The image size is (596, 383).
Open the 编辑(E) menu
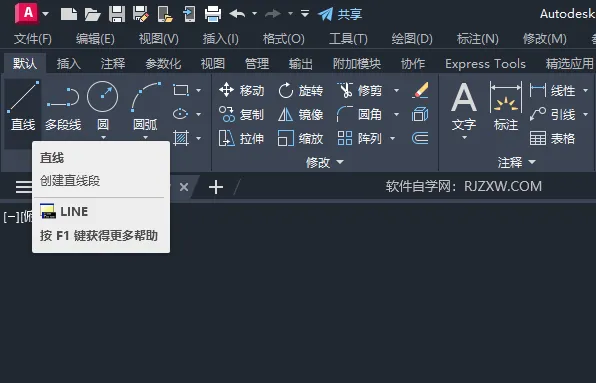tap(95, 39)
